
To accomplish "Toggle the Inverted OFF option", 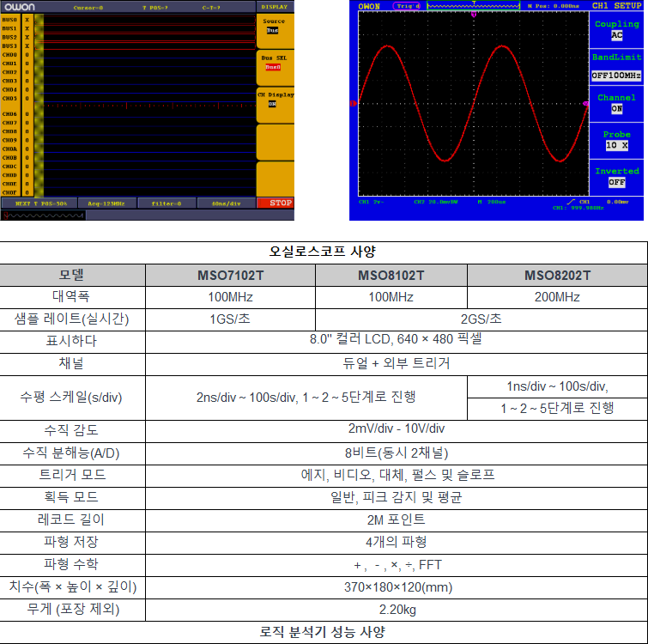I will click(x=616, y=177).
